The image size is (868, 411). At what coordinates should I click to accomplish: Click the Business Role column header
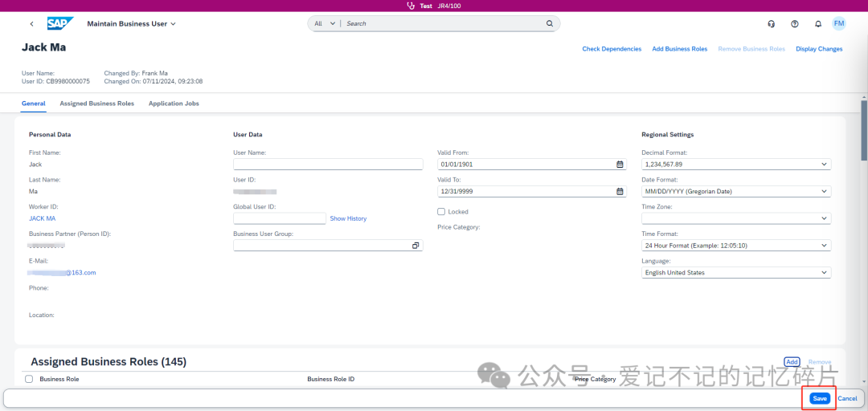pyautogui.click(x=59, y=380)
